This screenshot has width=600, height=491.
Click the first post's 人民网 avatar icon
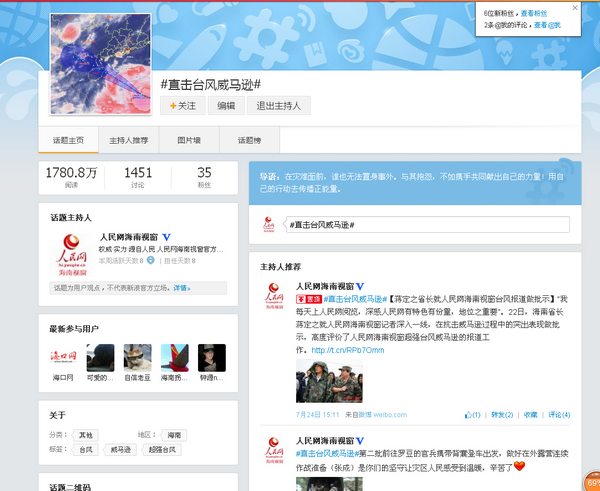pos(274,296)
